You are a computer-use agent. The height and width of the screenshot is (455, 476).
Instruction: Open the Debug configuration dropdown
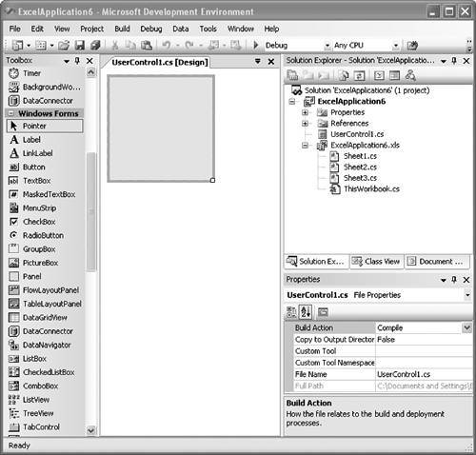327,46
